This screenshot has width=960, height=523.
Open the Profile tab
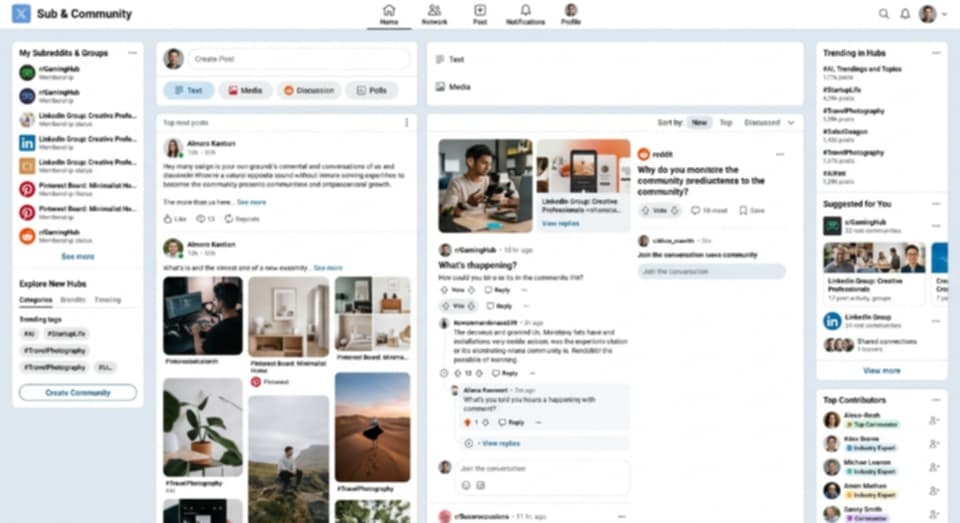click(x=571, y=15)
